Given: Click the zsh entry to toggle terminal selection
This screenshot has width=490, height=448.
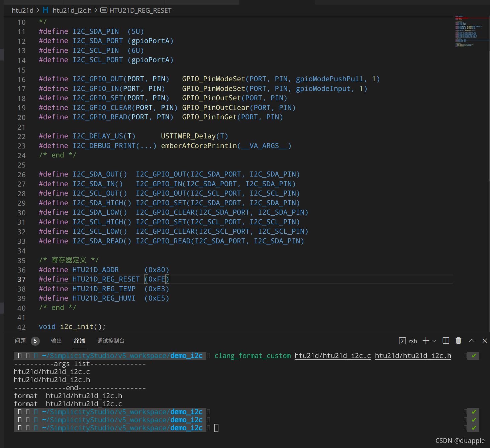Looking at the screenshot, I should click(x=413, y=341).
